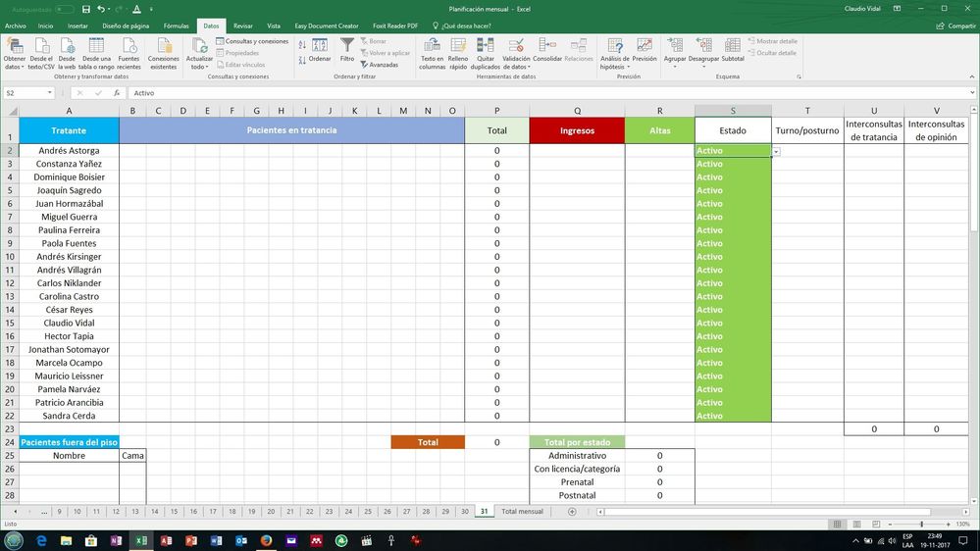This screenshot has width=980, height=551.
Task: Open the Esquema dialog launcher
Action: click(799, 76)
